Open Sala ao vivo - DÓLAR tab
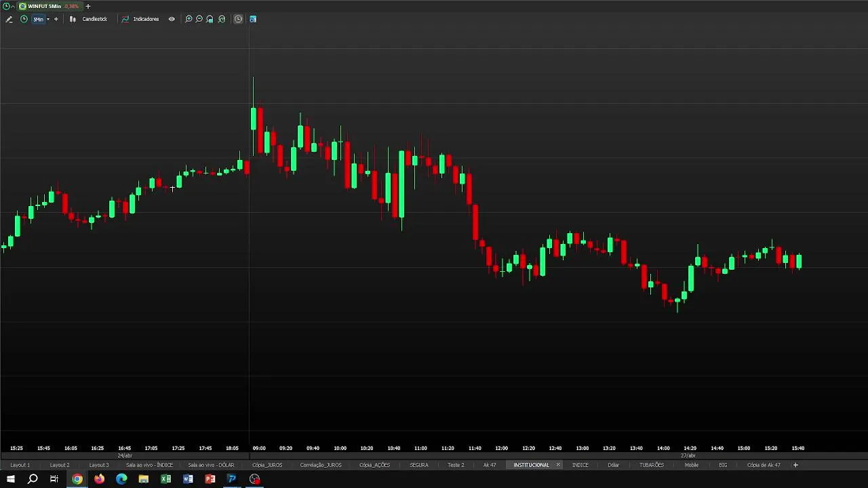 211,465
